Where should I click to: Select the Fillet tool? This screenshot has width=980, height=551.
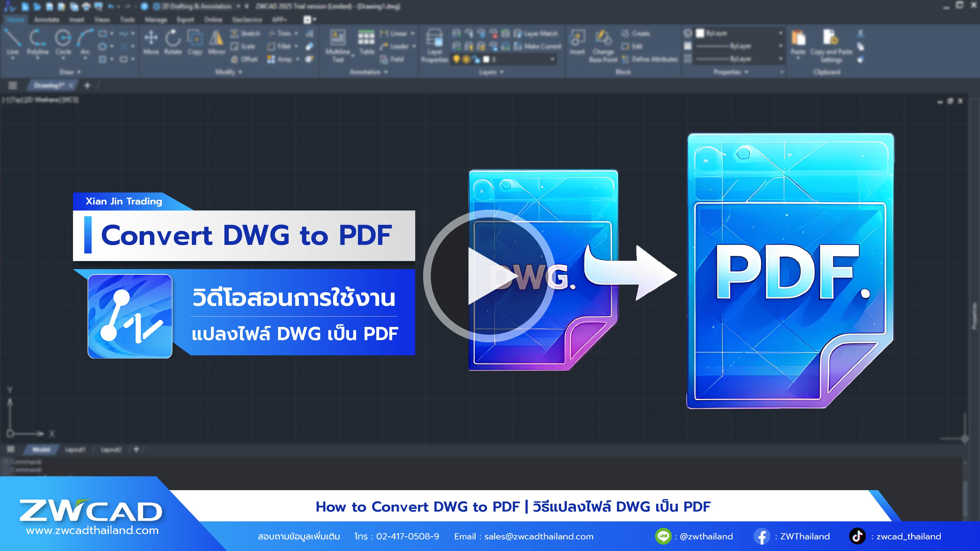click(279, 46)
